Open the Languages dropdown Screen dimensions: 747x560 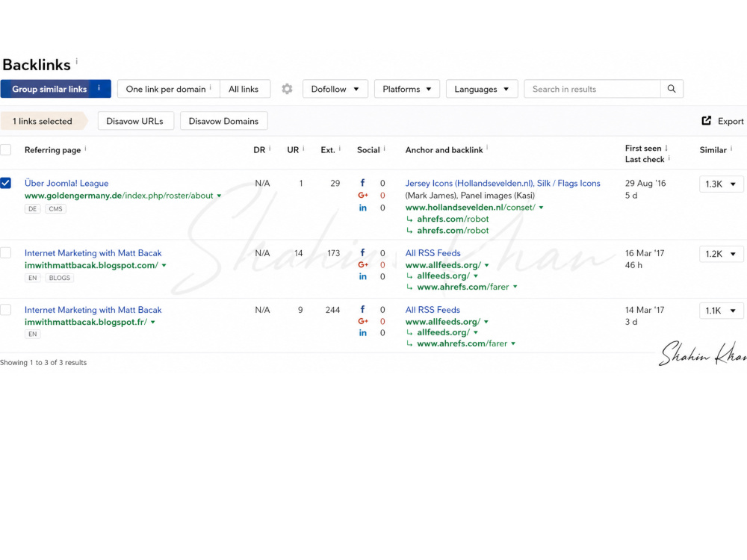pos(482,89)
